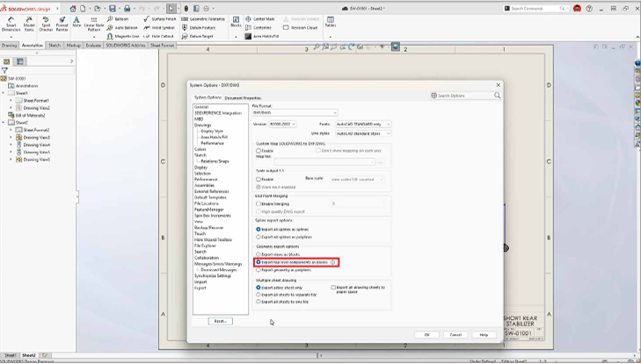Click the Save icon in title toolbar
The image size is (641, 364).
112,8
